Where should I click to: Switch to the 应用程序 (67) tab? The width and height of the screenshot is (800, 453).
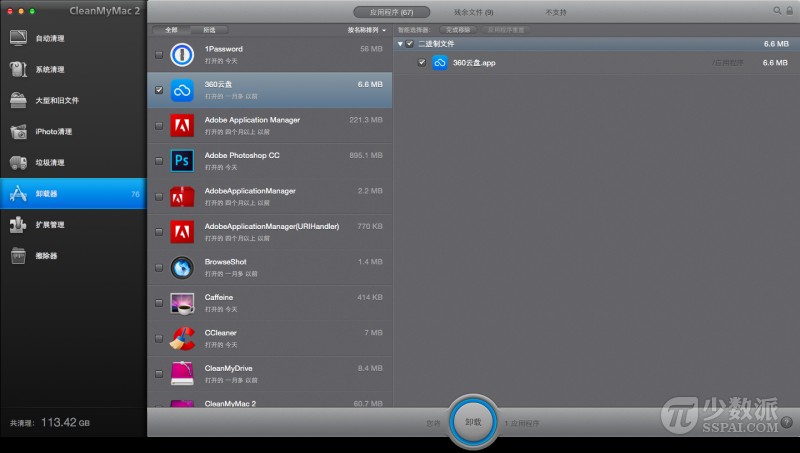click(391, 12)
